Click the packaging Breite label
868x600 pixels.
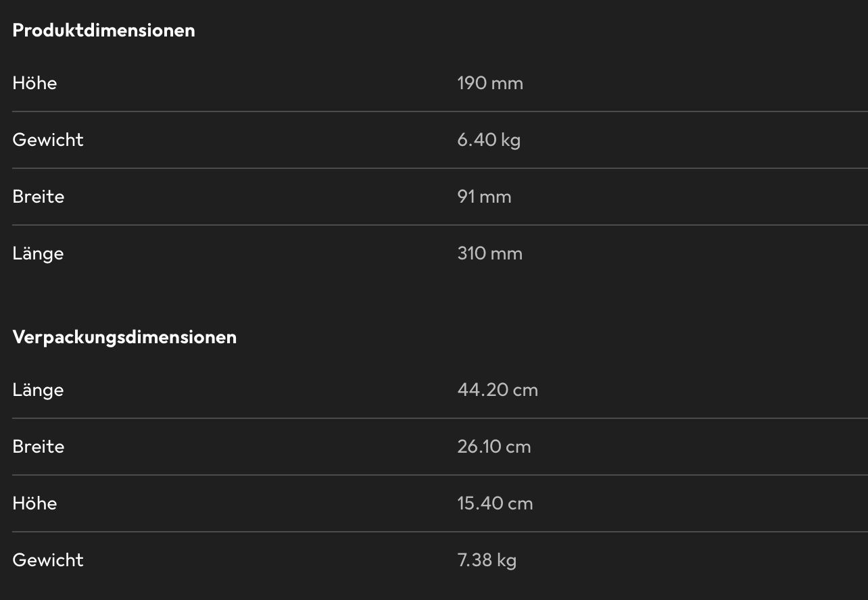click(x=39, y=447)
